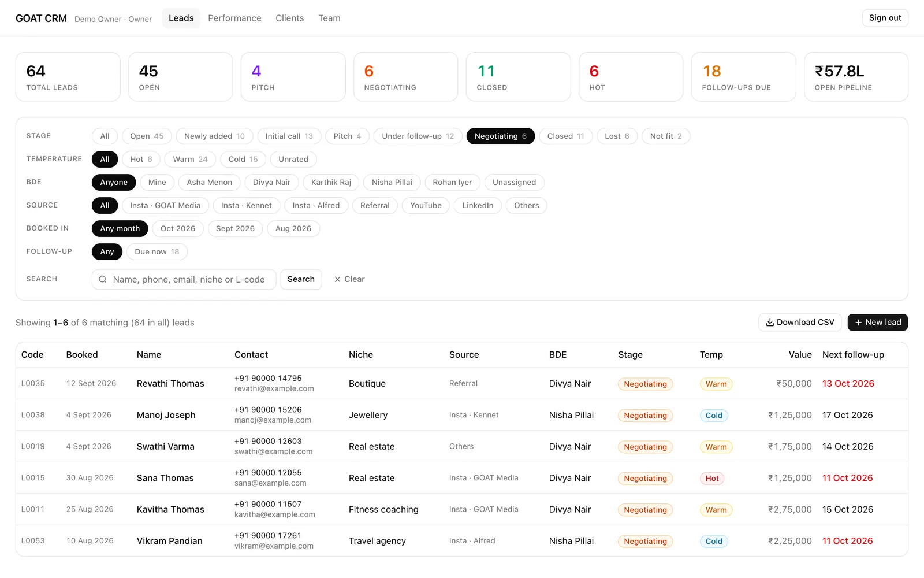Pick the Insta · Kennet source filter
Image resolution: width=924 pixels, height=578 pixels.
[x=246, y=206]
